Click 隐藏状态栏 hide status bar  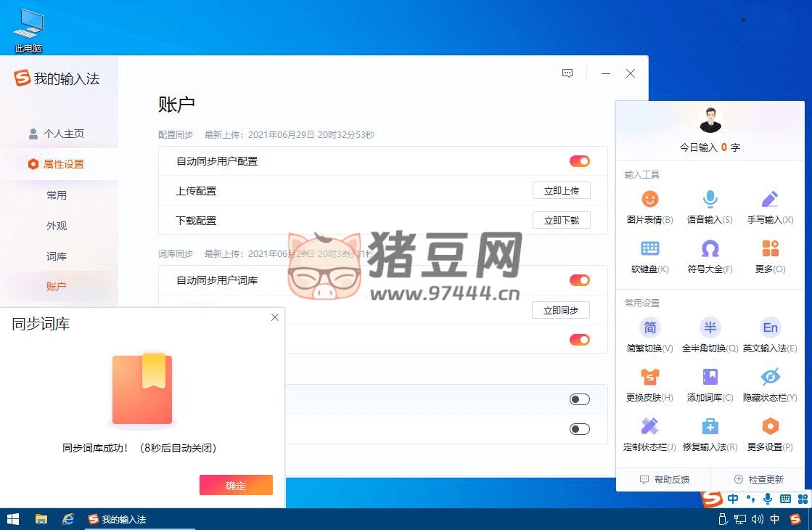[x=770, y=384]
